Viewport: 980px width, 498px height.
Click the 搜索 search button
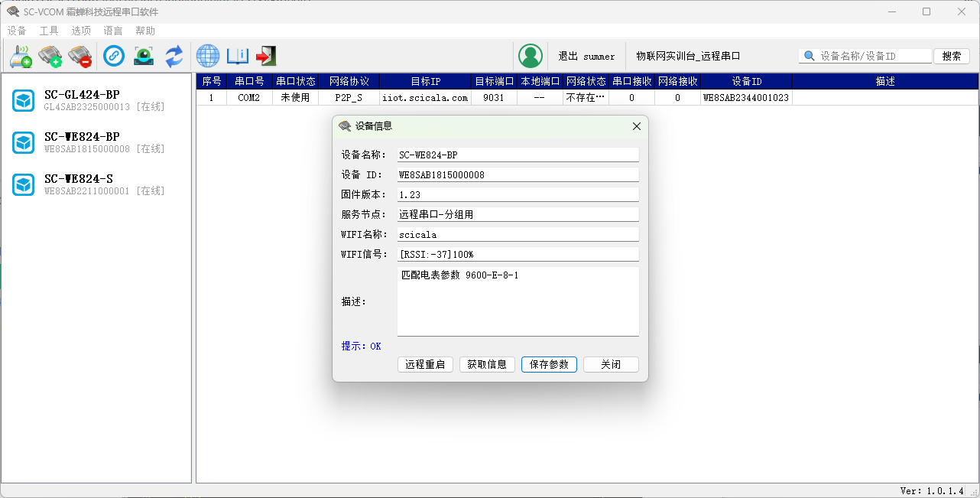[952, 56]
